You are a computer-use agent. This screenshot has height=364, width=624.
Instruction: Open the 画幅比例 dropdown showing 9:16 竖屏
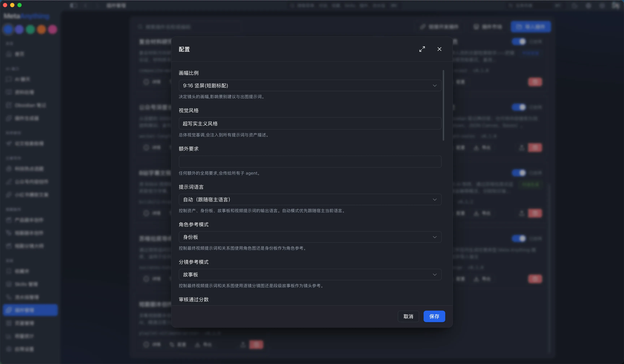(x=310, y=85)
